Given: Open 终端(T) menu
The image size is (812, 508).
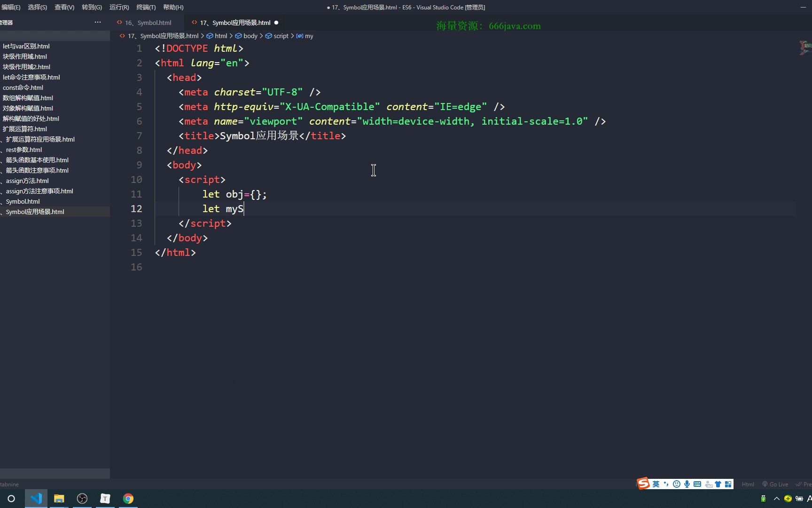Looking at the screenshot, I should click(146, 7).
